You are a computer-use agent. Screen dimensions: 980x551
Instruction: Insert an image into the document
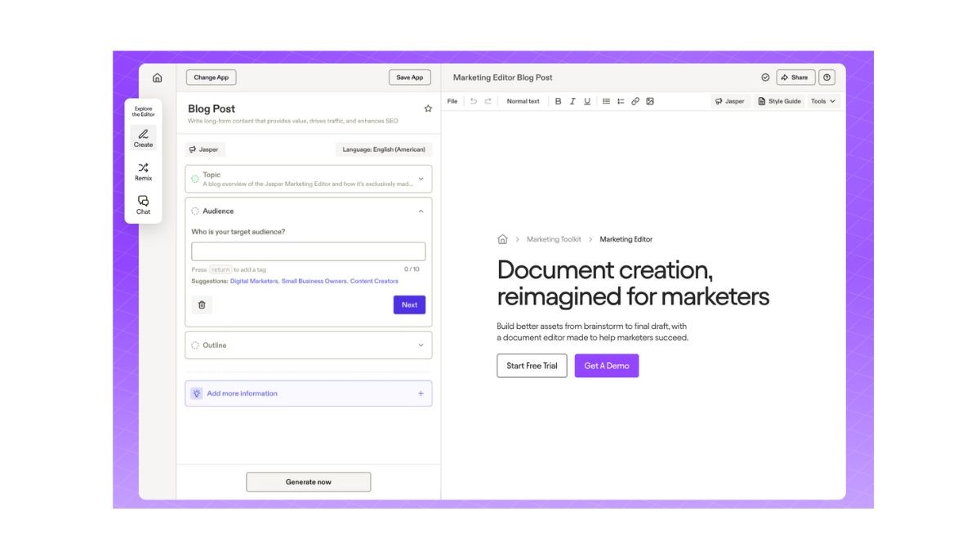[650, 101]
